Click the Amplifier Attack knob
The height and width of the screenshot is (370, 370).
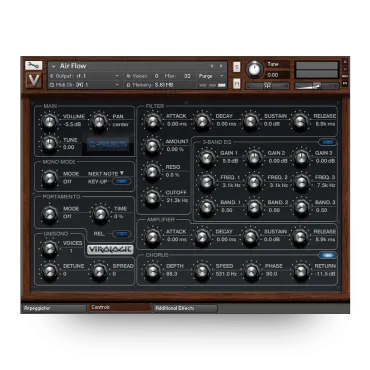tap(152, 236)
